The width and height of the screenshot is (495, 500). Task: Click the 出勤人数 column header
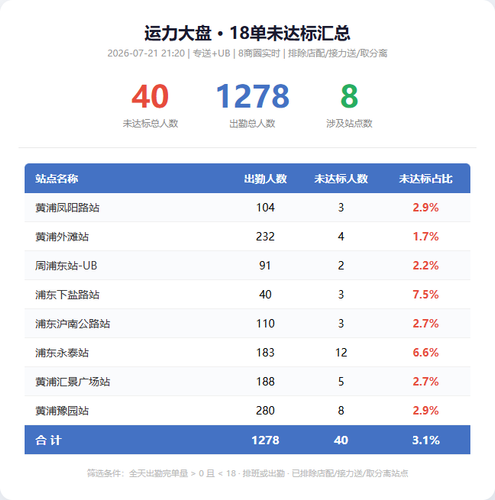[265, 179]
